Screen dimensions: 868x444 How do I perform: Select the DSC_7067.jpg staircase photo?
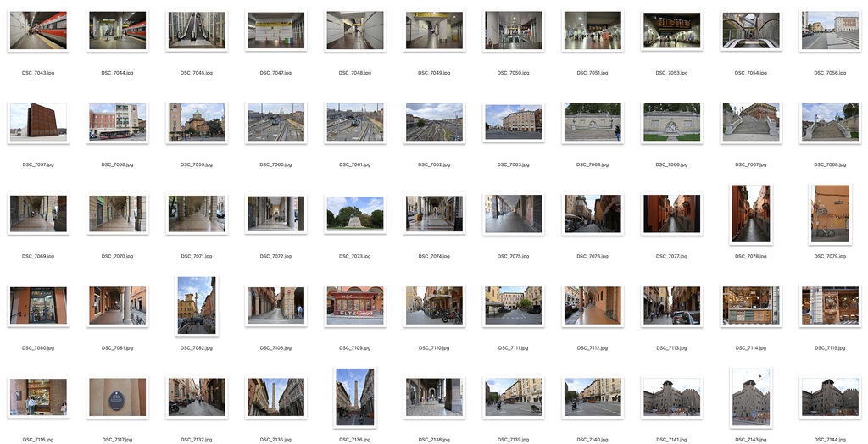click(x=751, y=122)
